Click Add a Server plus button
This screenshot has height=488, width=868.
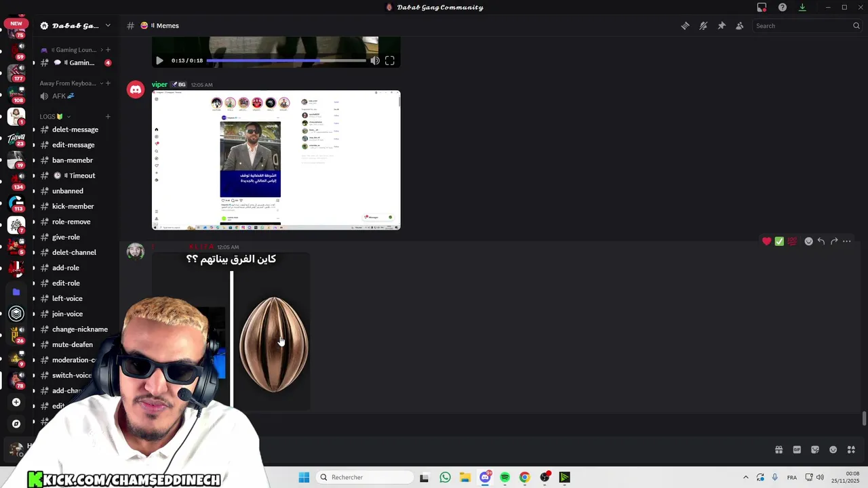click(x=16, y=402)
